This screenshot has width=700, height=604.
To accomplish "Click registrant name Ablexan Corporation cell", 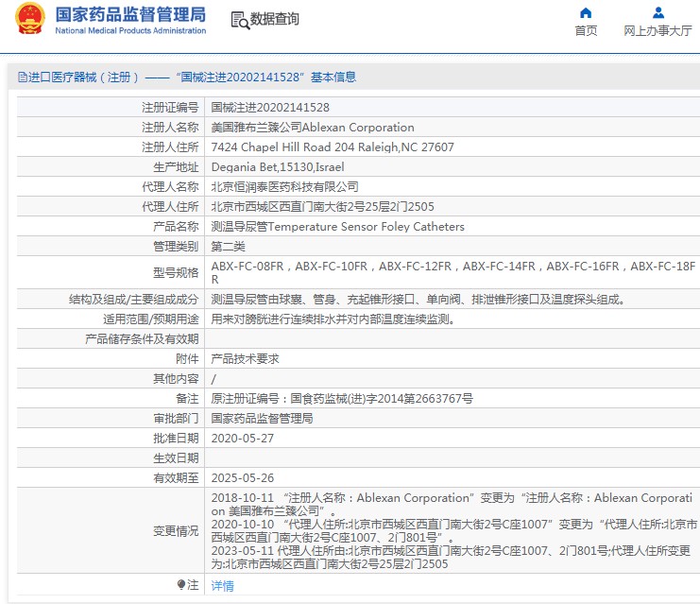I will pyautogui.click(x=452, y=128).
